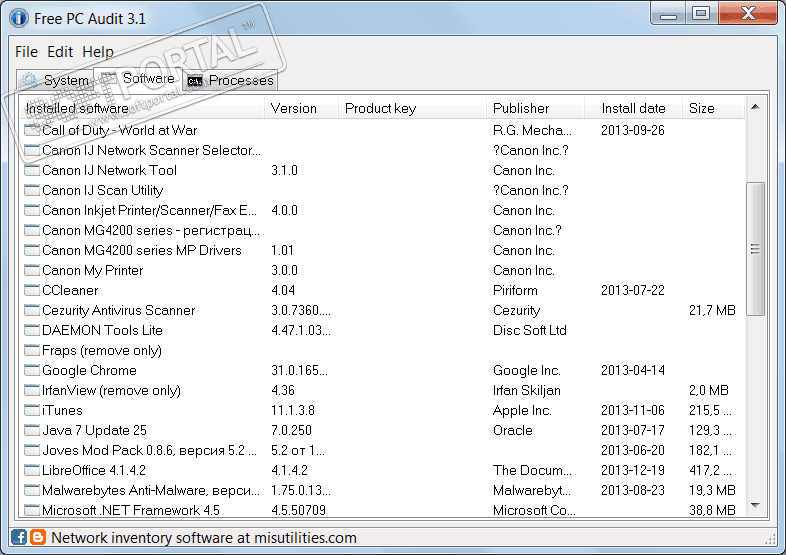Open the Help menu
Screen dimensions: 786x555
98,52
